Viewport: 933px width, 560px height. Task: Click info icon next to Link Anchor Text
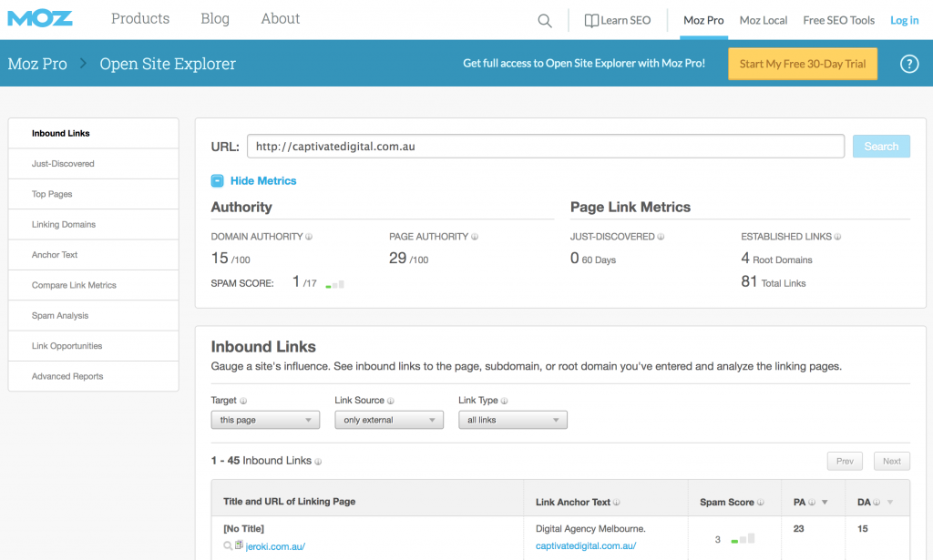(617, 503)
